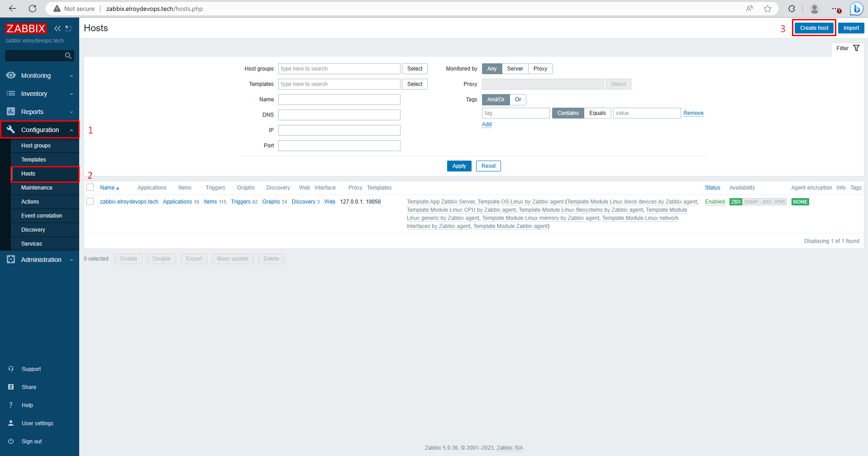Click the Import button
The height and width of the screenshot is (456, 868).
(x=851, y=28)
